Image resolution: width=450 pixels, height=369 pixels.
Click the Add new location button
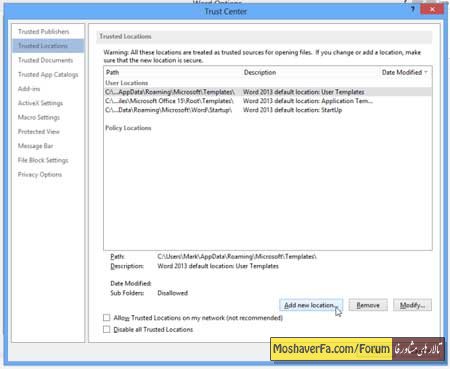tap(311, 305)
